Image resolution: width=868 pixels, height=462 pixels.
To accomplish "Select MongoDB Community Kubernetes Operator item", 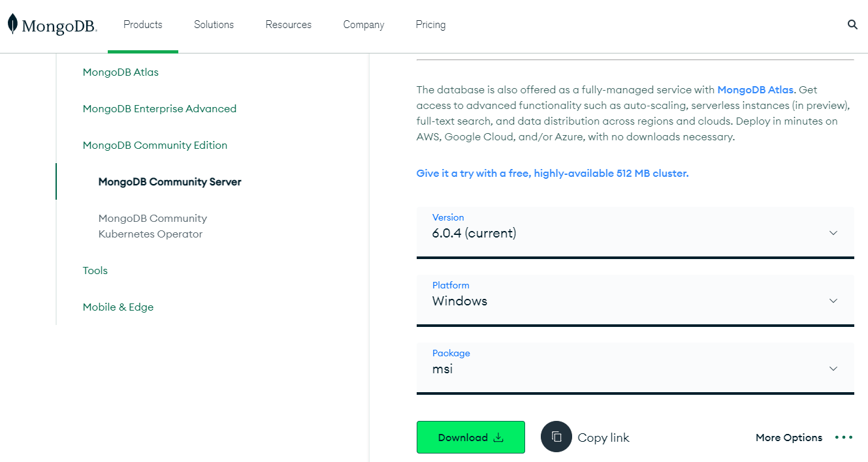I will coord(153,226).
